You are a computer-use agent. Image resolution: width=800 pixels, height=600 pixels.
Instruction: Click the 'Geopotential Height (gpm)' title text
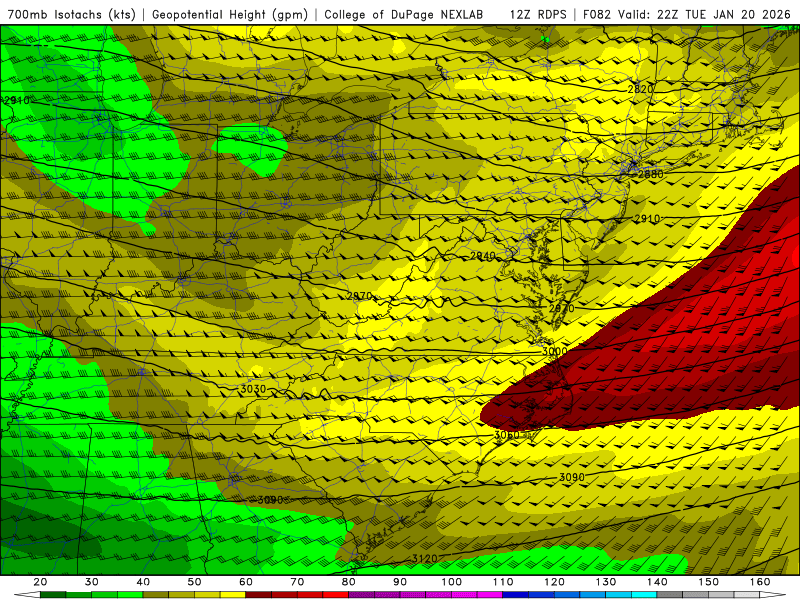point(230,15)
